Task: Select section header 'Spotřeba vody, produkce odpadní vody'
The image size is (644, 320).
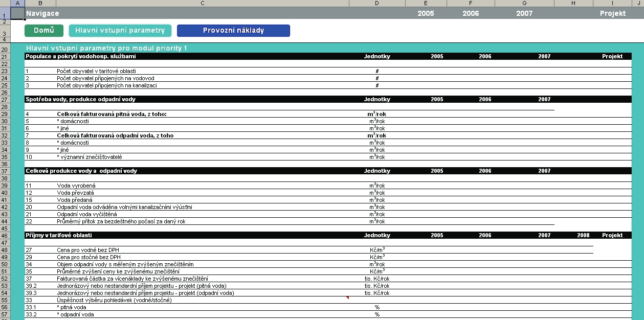Action: pos(81,100)
